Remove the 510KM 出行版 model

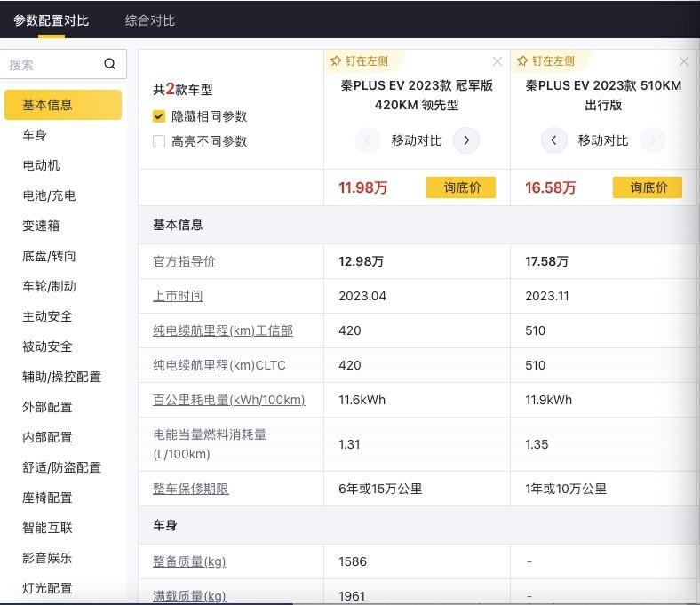click(683, 61)
